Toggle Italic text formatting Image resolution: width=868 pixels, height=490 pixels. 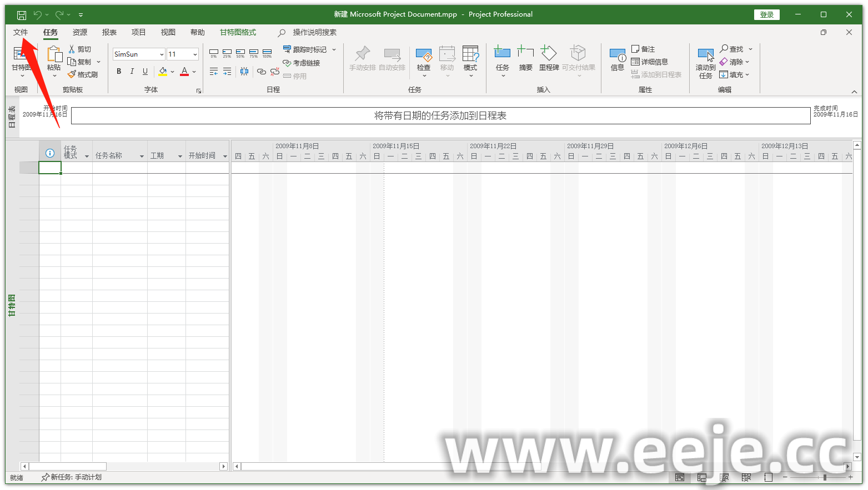click(132, 72)
